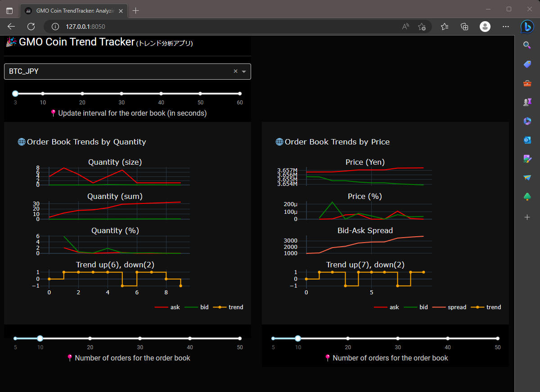The width and height of the screenshot is (540, 392).
Task: Open the sidebar tree icon
Action: point(527,197)
